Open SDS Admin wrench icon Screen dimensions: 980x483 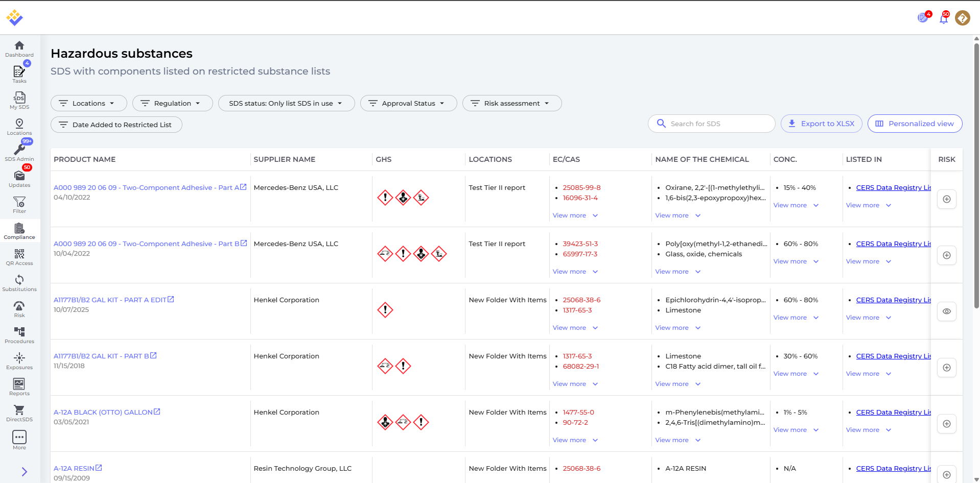tap(19, 151)
